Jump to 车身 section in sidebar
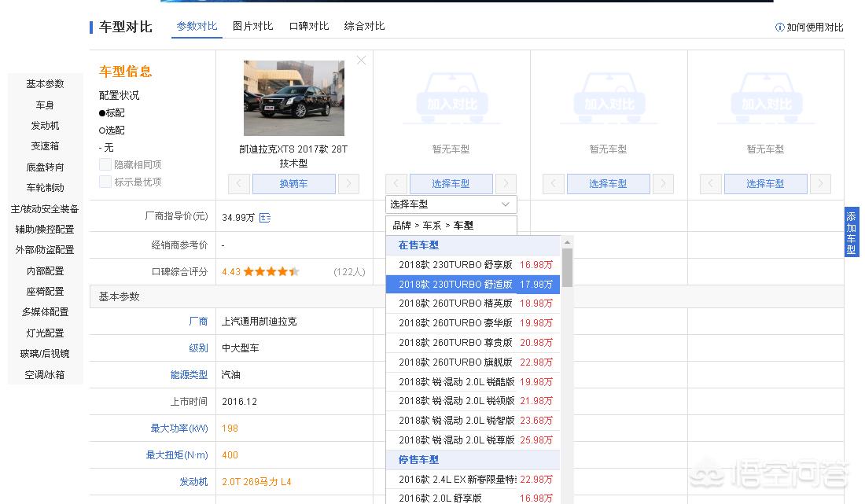865x504 pixels. pyautogui.click(x=46, y=105)
